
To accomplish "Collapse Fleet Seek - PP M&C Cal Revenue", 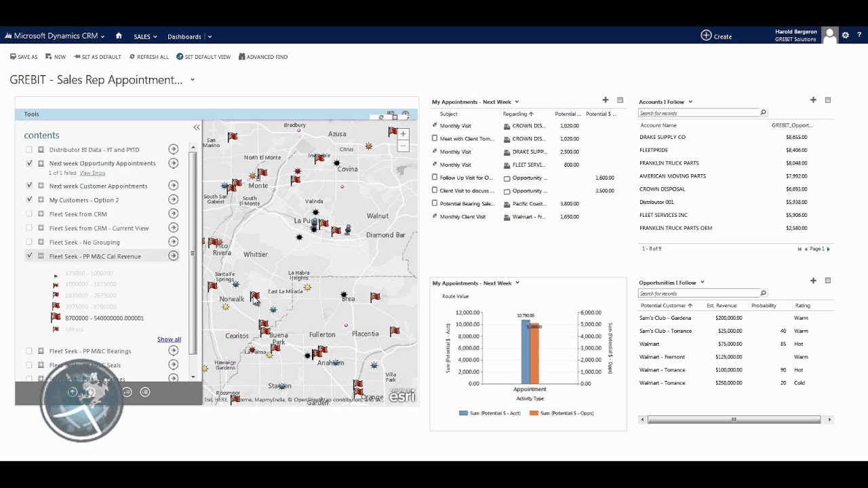I will (x=41, y=256).
